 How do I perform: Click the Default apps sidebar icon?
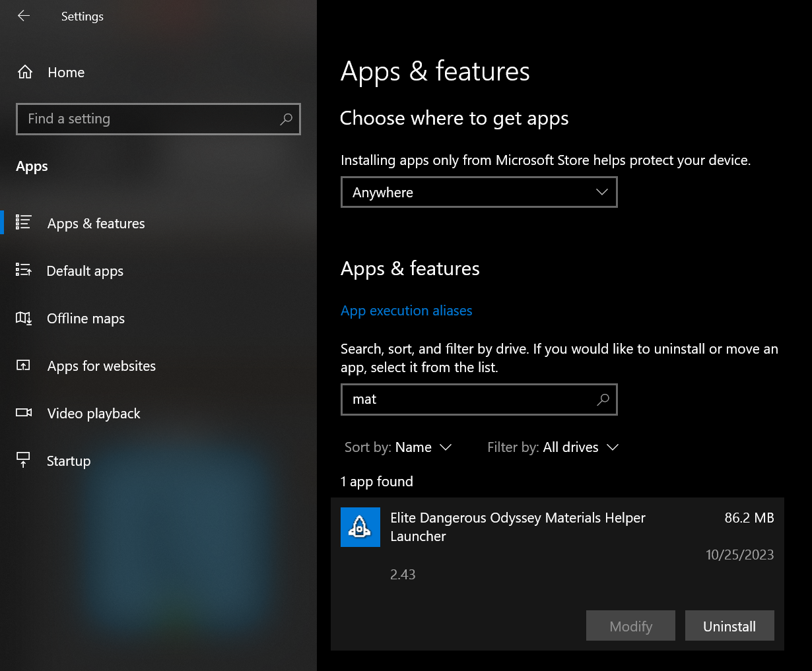24,270
